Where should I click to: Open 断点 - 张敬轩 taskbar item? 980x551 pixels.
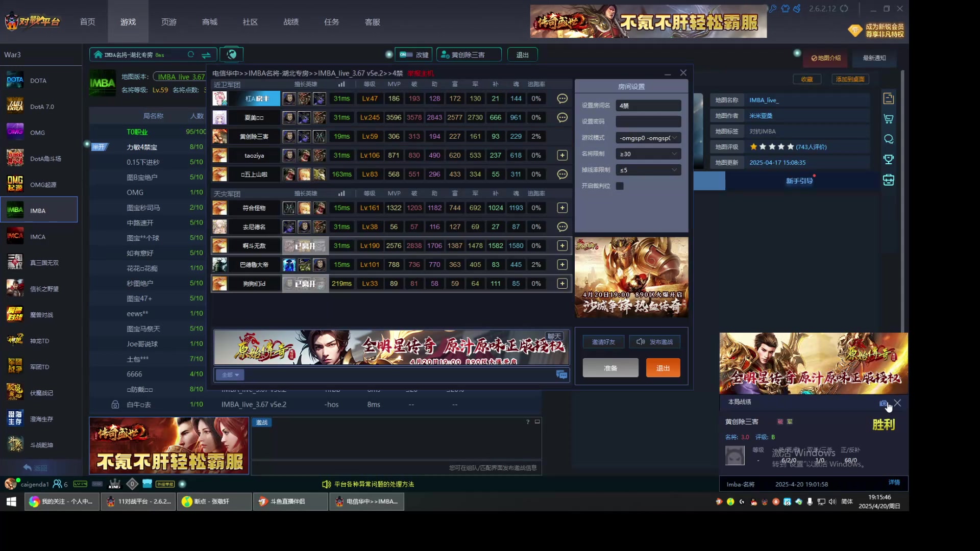pos(214,502)
